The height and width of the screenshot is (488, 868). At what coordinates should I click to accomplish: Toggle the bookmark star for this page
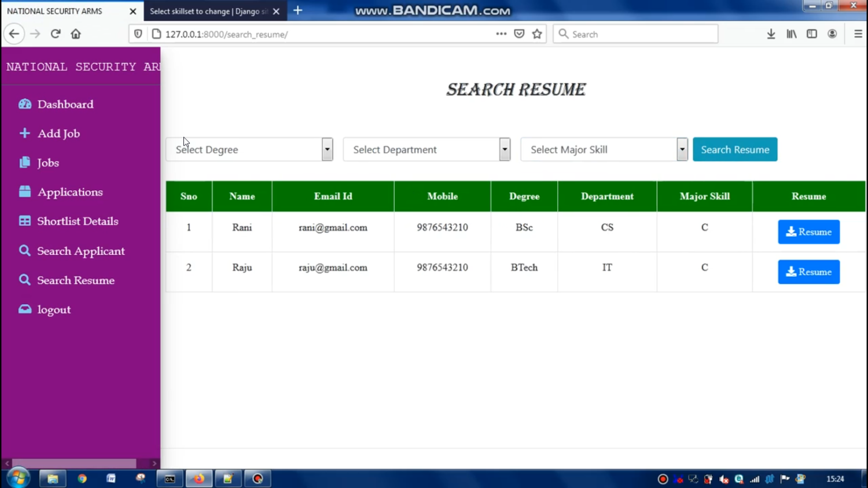pos(536,34)
